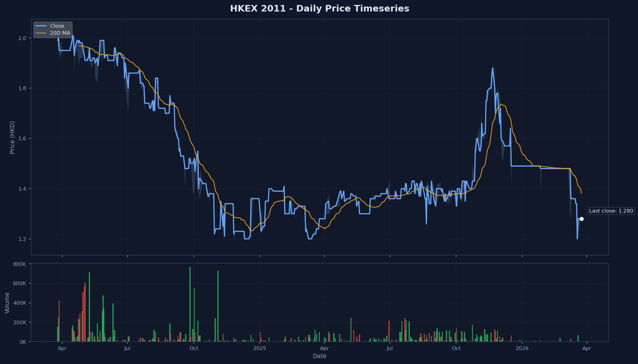The height and width of the screenshot is (364, 638).
Task: Click the Last close: 1.280 annotation
Action: [x=611, y=211]
